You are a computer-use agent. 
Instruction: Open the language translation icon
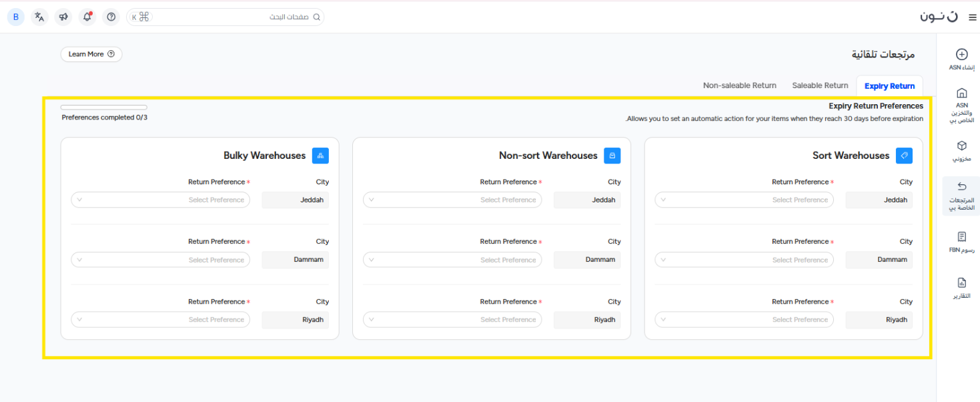[x=39, y=17]
